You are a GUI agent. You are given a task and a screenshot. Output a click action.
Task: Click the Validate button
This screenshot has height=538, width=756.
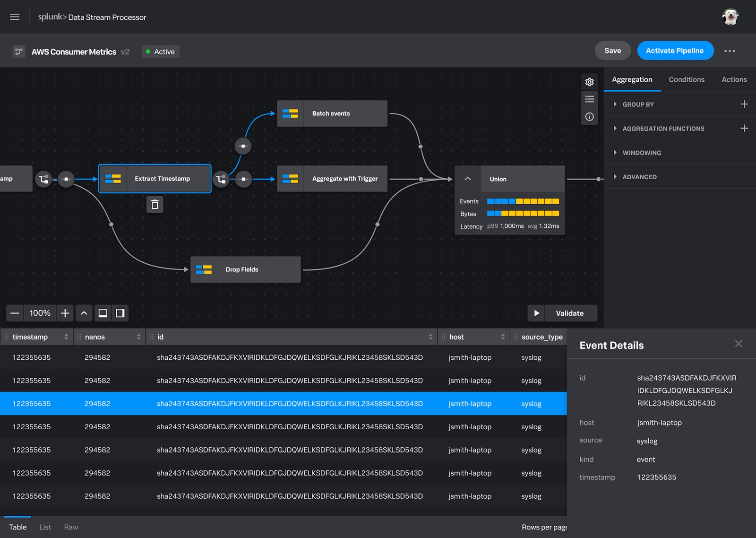coord(570,313)
